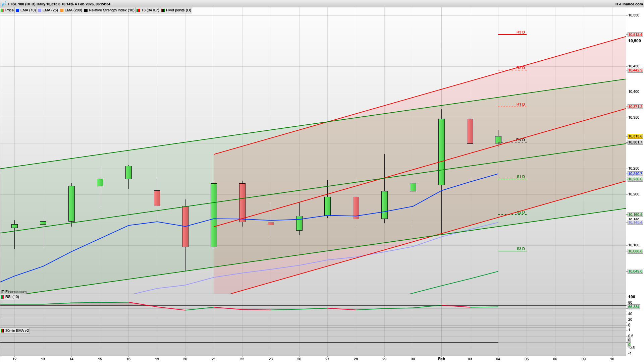Viewport: 644px width, 362px height.
Task: Click the blue EMA (10) legend icon
Action: [17, 10]
